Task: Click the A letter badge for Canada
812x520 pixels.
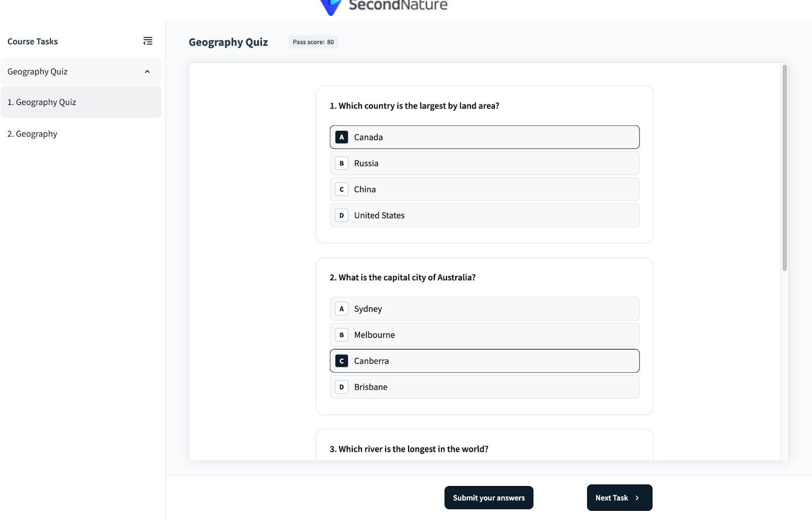Action: click(342, 137)
